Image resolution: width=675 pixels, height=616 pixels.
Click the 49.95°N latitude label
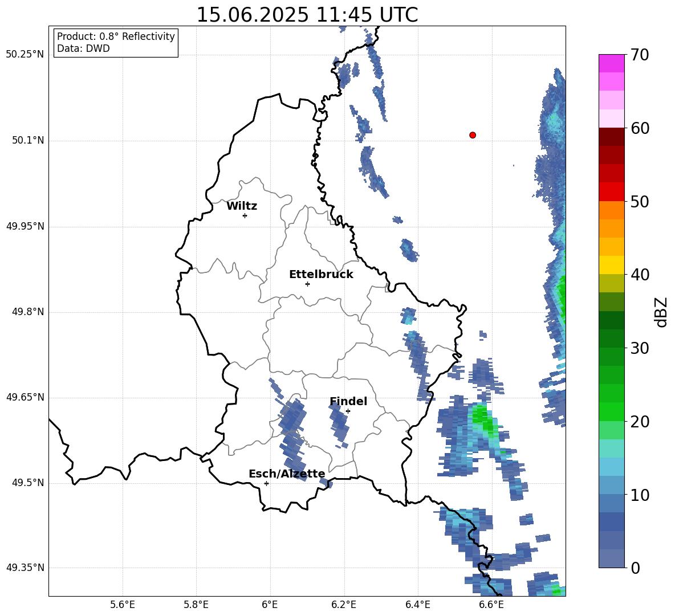click(x=25, y=226)
